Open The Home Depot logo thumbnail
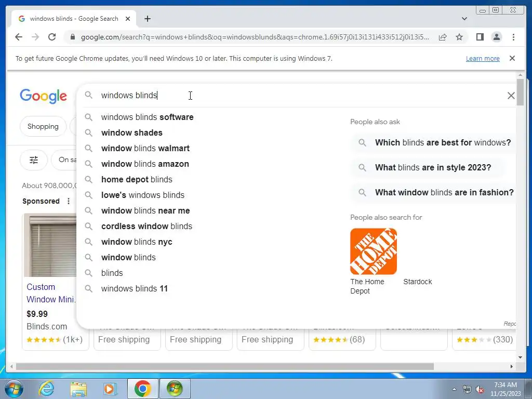The image size is (532, 399). coord(373,251)
